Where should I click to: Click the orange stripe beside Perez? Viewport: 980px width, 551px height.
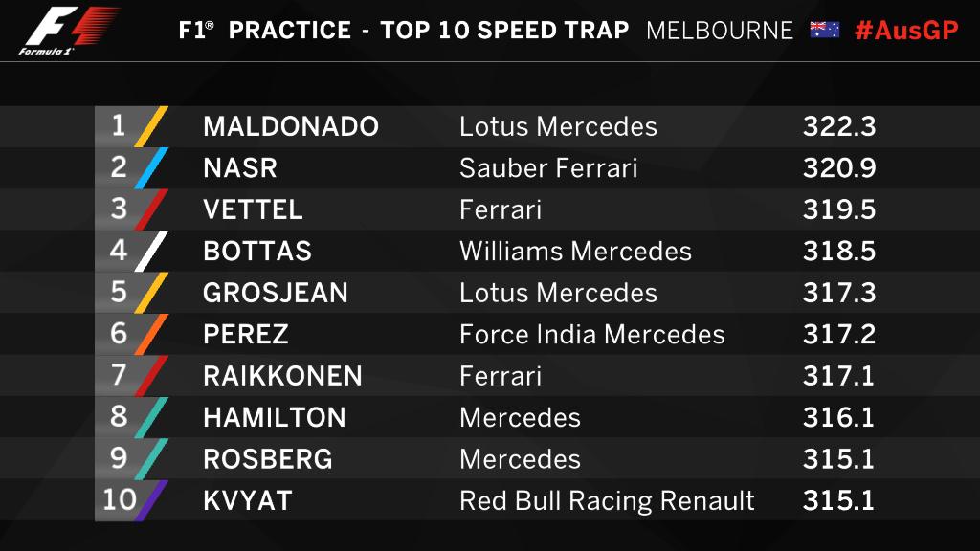click(x=151, y=334)
